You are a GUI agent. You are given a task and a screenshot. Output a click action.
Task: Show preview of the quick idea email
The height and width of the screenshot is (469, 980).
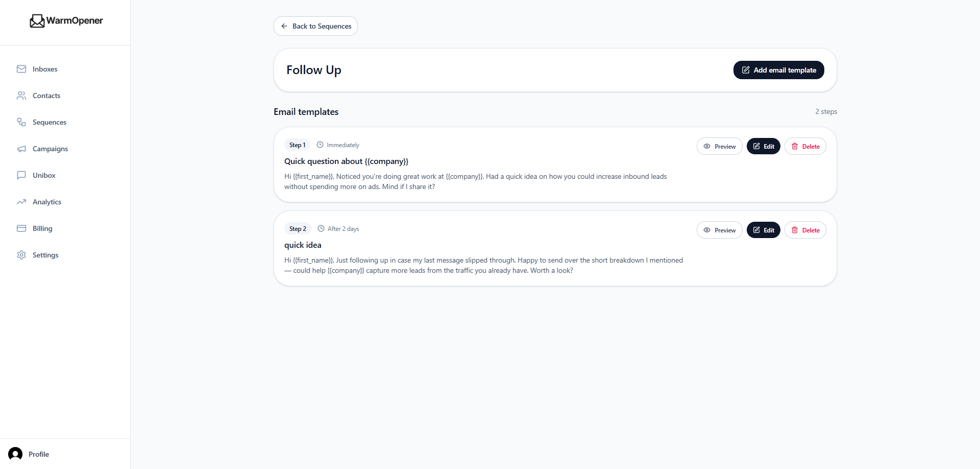719,230
